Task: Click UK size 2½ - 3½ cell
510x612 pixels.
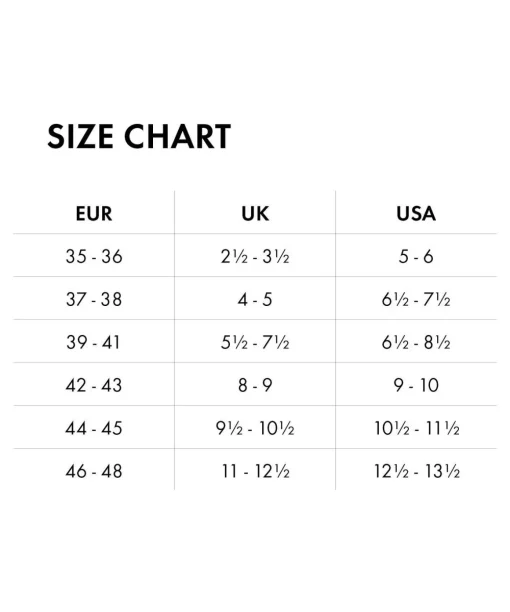Action: (x=255, y=256)
